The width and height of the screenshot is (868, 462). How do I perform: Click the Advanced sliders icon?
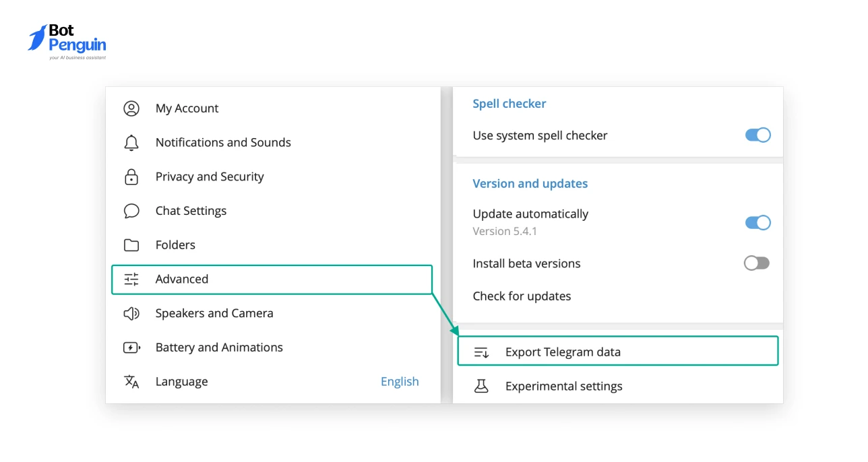(131, 279)
